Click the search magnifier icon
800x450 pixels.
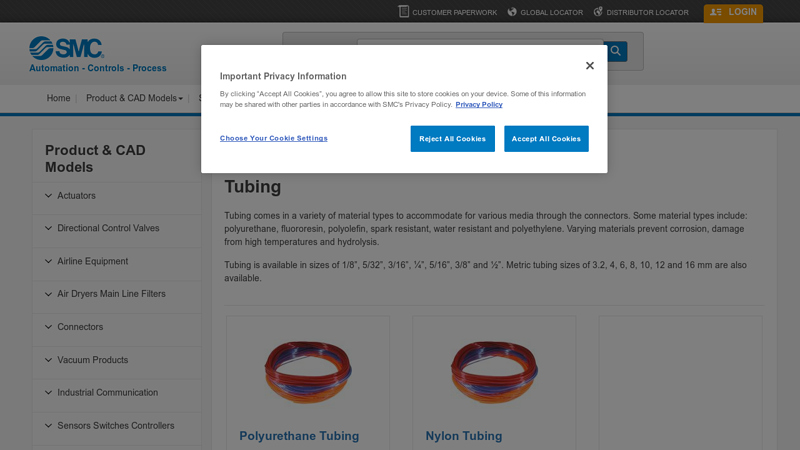point(616,51)
